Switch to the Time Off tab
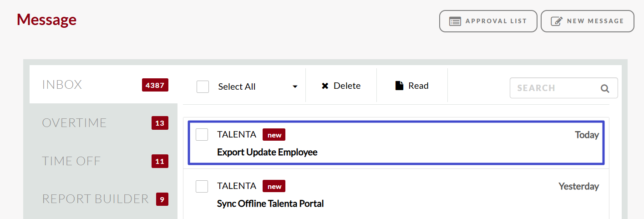 pos(71,161)
